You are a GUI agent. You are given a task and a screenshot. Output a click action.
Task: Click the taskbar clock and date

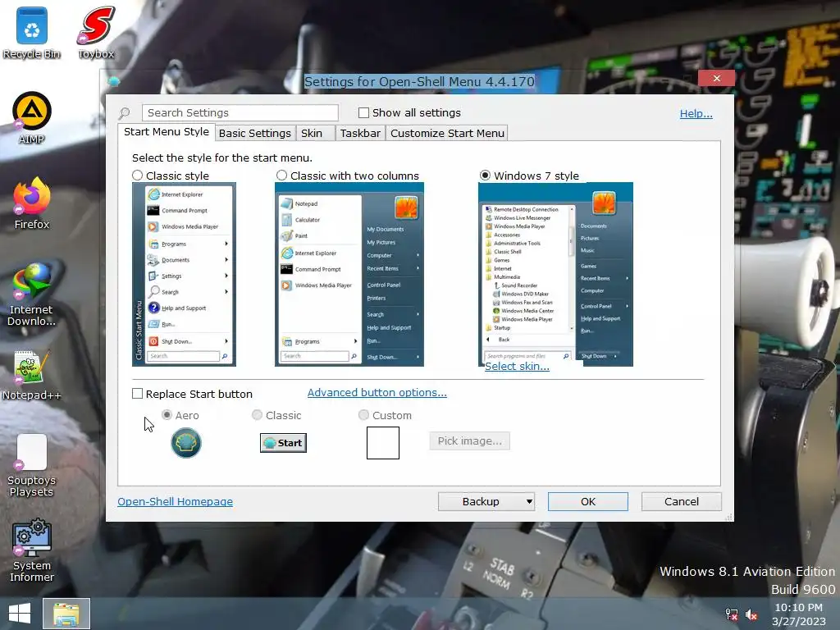click(799, 614)
